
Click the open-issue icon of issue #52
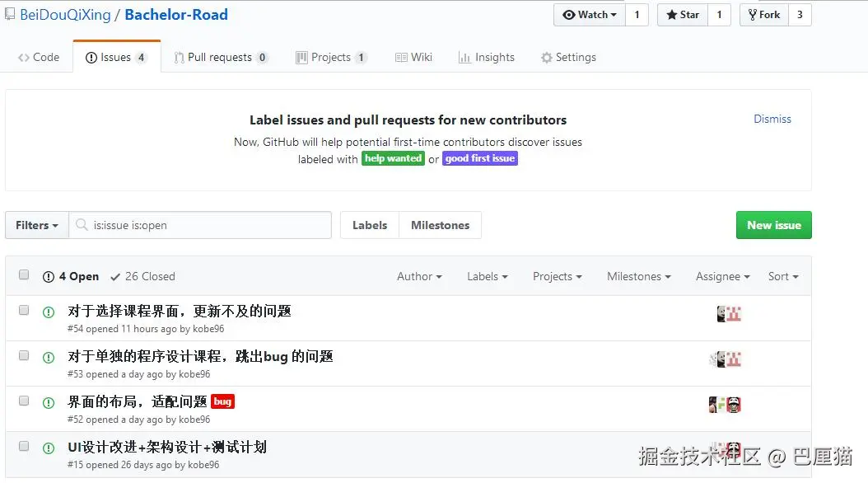pos(49,403)
